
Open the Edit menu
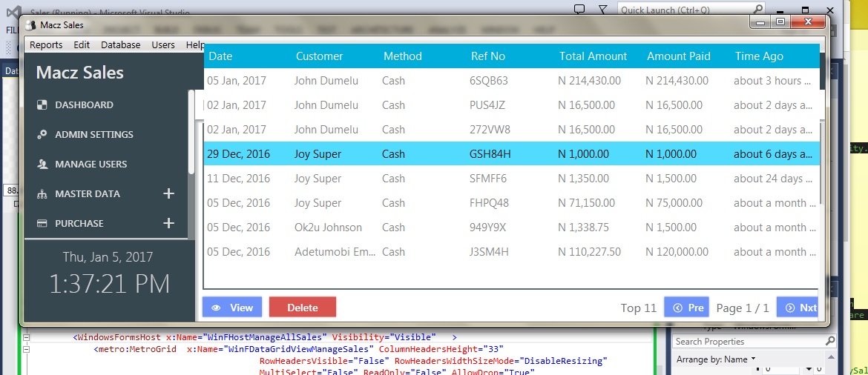tap(82, 44)
